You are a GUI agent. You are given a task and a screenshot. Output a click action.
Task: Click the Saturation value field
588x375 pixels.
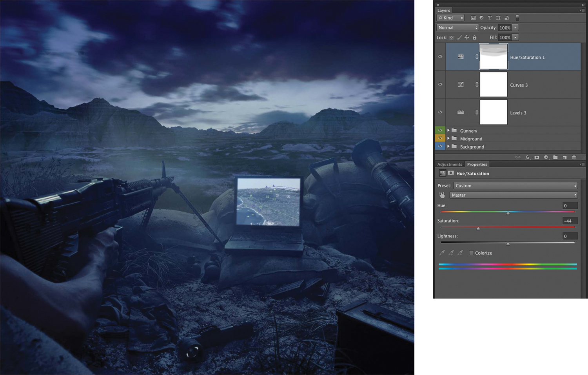coord(570,221)
